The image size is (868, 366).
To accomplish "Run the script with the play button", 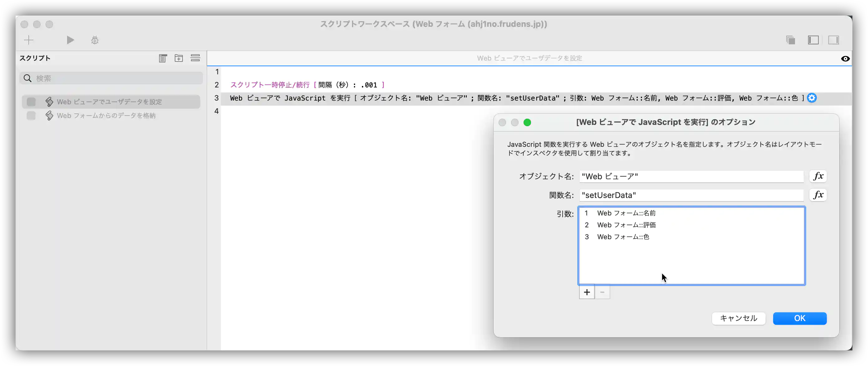I will coord(70,40).
